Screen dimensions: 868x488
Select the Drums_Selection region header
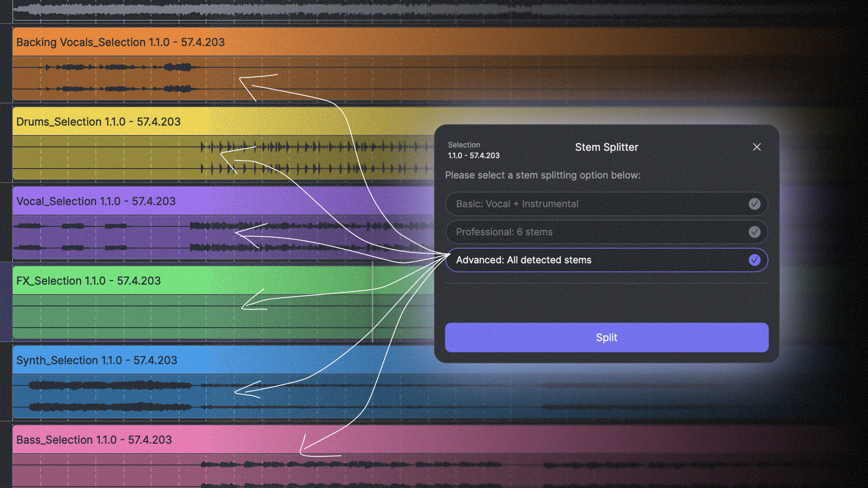[99, 122]
